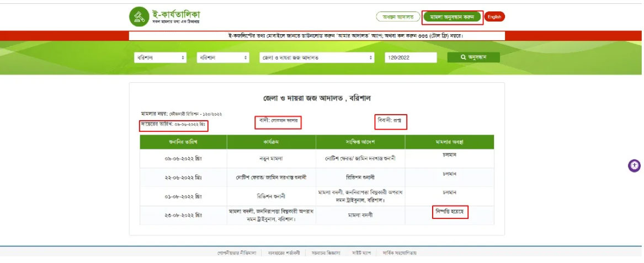Click চলমান status in the ০৯-০৬-২০২২ row

[x=450, y=155]
